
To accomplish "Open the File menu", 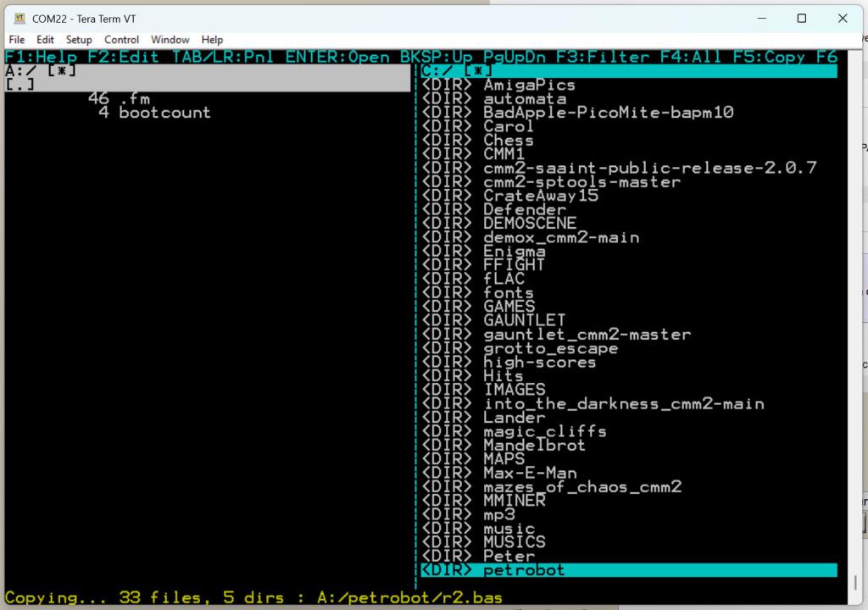I will point(17,40).
